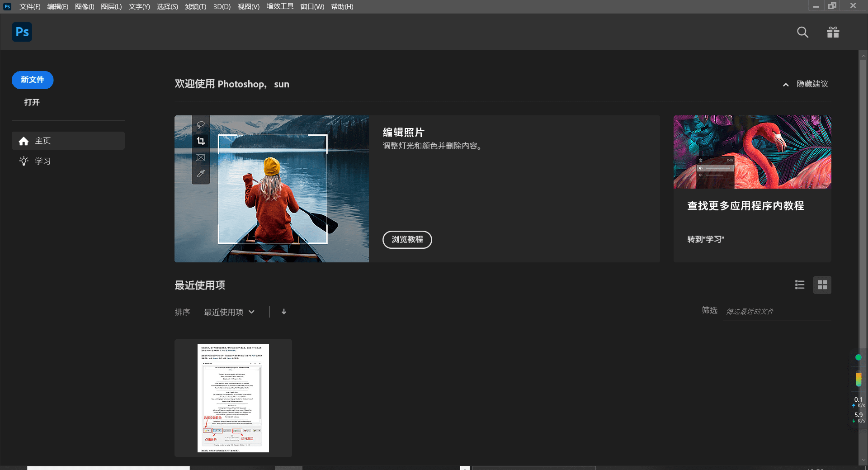
Task: Click the 新文件 button
Action: pos(32,80)
